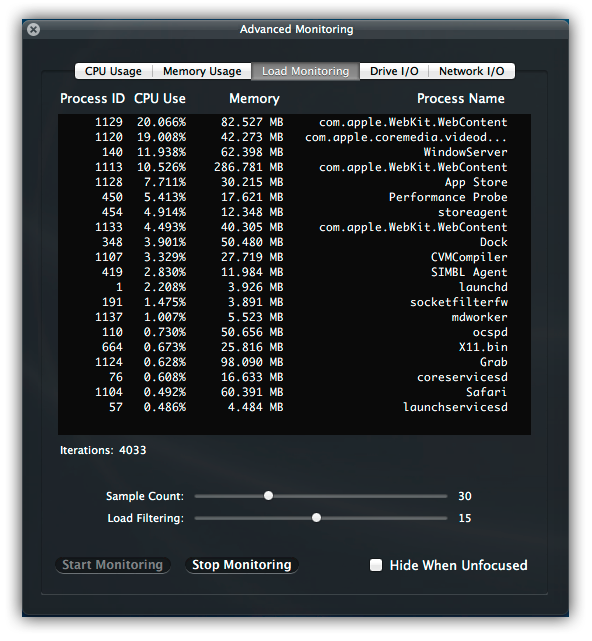Click the Iterations: 4033 counter

tap(103, 450)
